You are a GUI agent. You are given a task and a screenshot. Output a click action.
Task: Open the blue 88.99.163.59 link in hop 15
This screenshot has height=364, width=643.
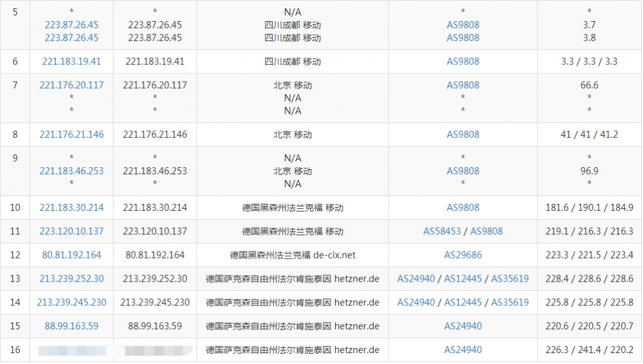[71, 327]
